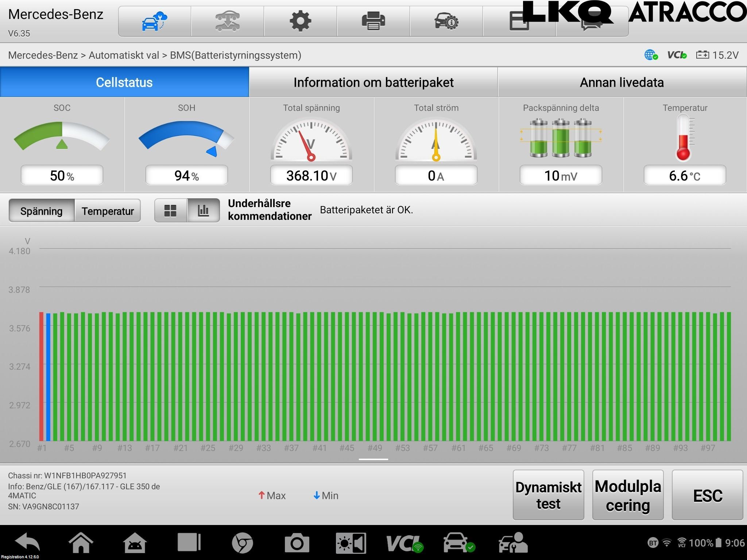Click the Packspänning delta battery graphic
The height and width of the screenshot is (560, 747).
click(561, 138)
